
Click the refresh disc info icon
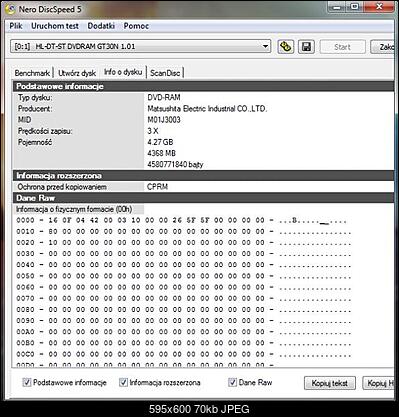tap(286, 47)
